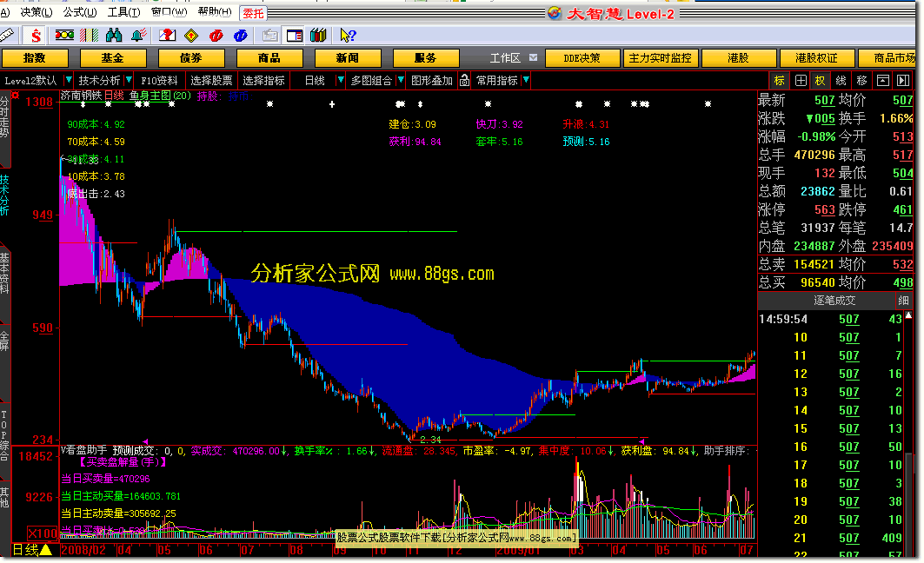
Task: Toggle the 标 marker button
Action: tap(780, 81)
